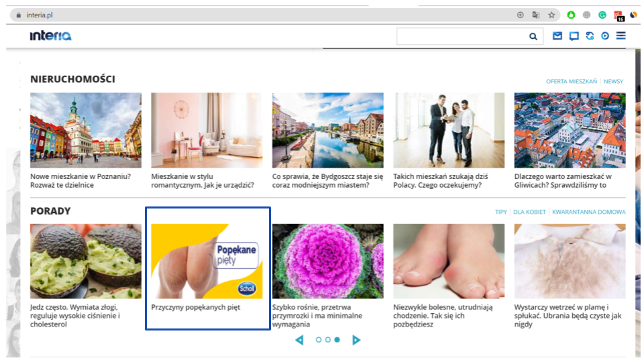Open the mail envelope icon

[x=557, y=36]
